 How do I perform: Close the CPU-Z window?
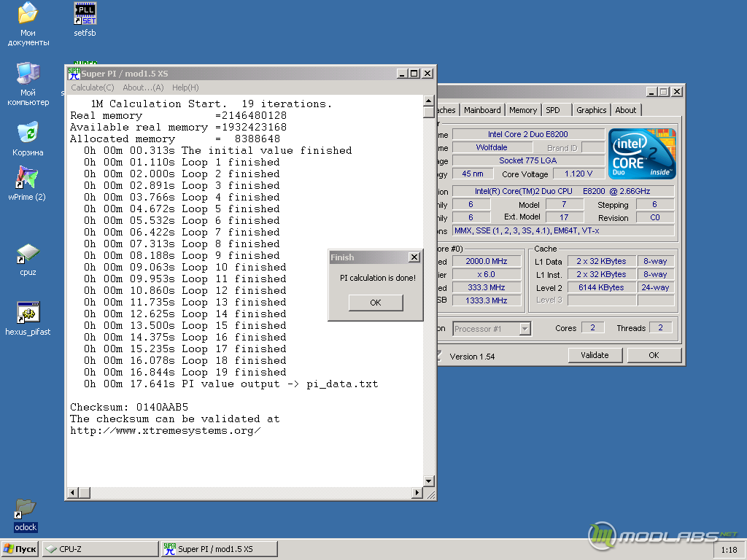click(676, 91)
